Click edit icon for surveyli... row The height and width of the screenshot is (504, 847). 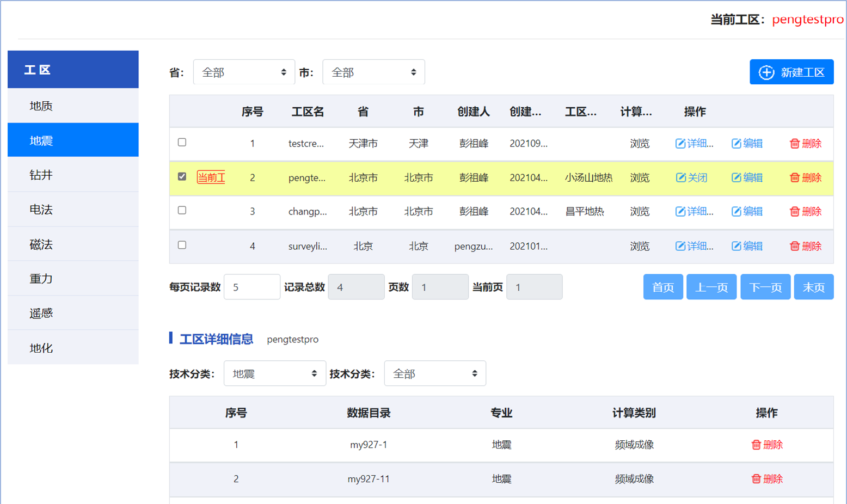coord(736,247)
